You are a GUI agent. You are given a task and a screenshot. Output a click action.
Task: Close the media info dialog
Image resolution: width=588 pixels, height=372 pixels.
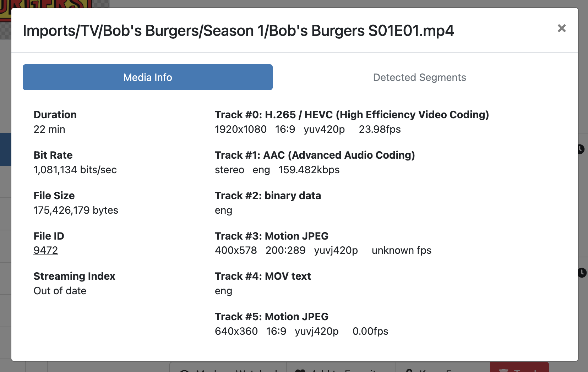(x=561, y=28)
